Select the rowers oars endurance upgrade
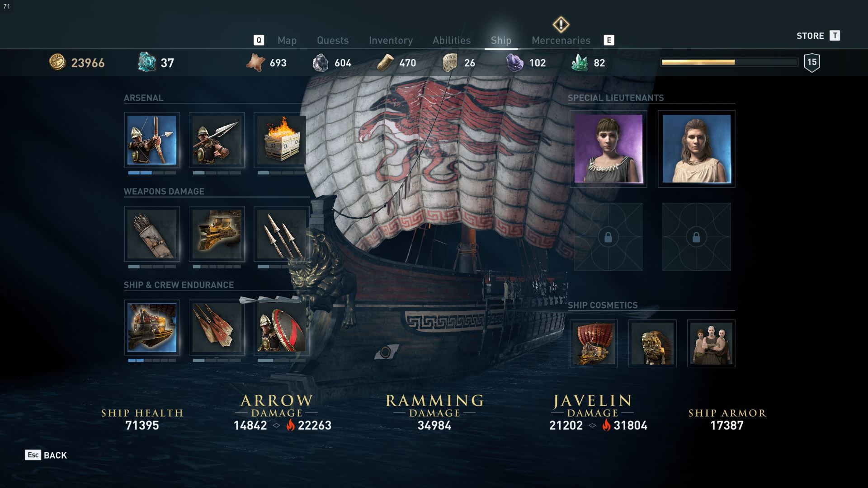The width and height of the screenshot is (868, 488). tap(217, 328)
